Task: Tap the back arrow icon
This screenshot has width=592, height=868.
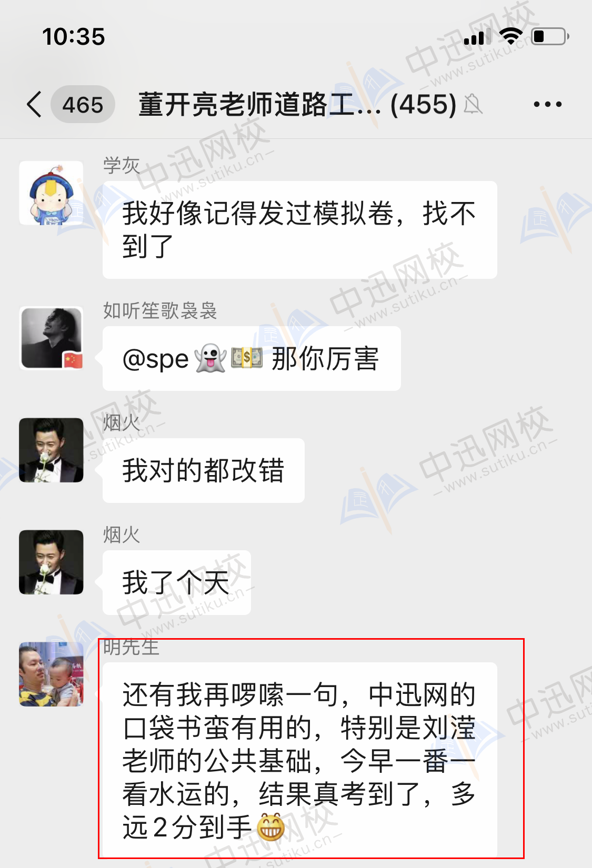Action: (34, 104)
